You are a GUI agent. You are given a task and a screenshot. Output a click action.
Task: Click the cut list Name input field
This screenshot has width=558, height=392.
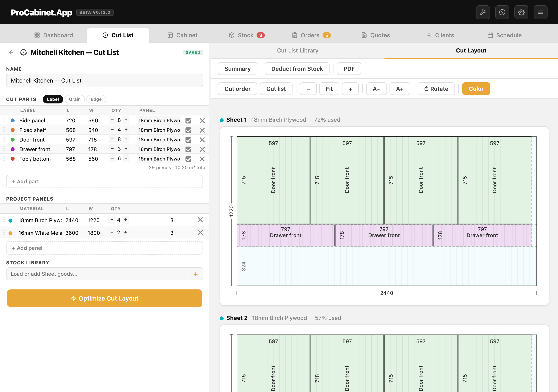[104, 80]
